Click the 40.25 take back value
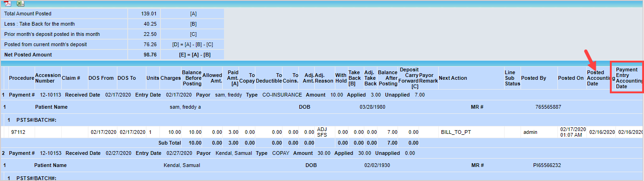Viewport: 644px width, 181px height. click(150, 24)
